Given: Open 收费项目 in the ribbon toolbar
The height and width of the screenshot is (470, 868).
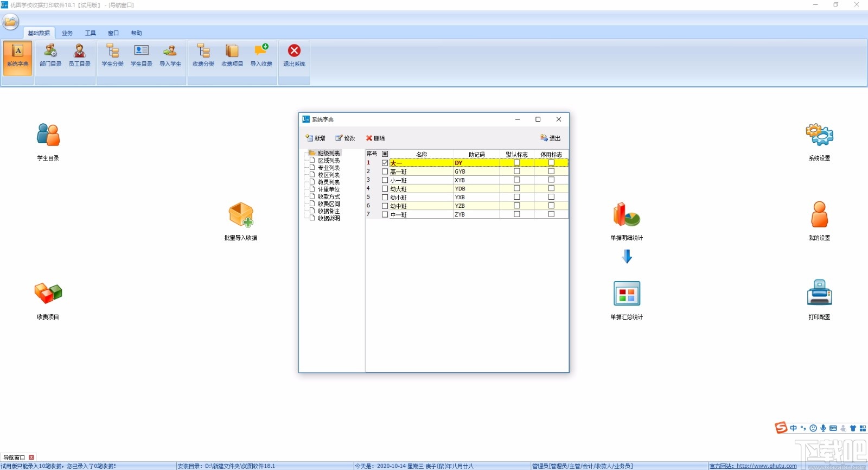Looking at the screenshot, I should [x=232, y=56].
